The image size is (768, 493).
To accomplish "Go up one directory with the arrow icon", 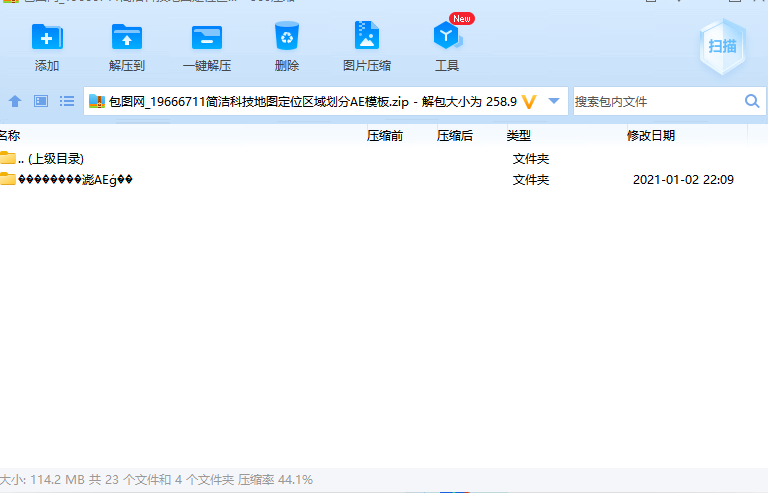I will (15, 101).
